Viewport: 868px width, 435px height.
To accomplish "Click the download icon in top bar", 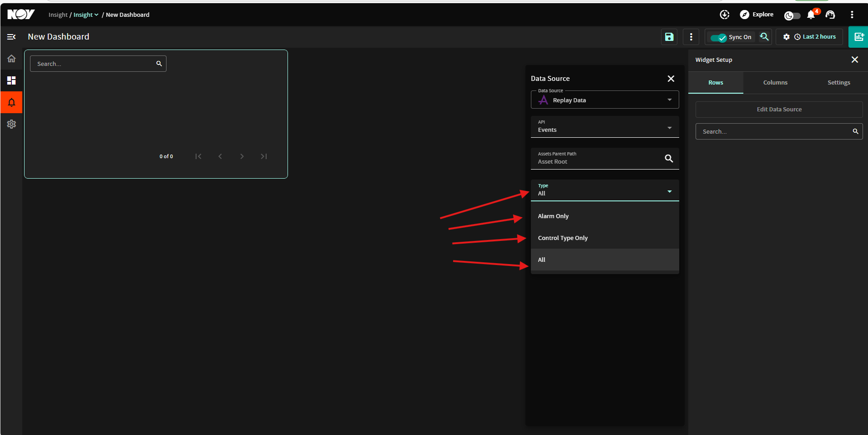I will tap(725, 15).
